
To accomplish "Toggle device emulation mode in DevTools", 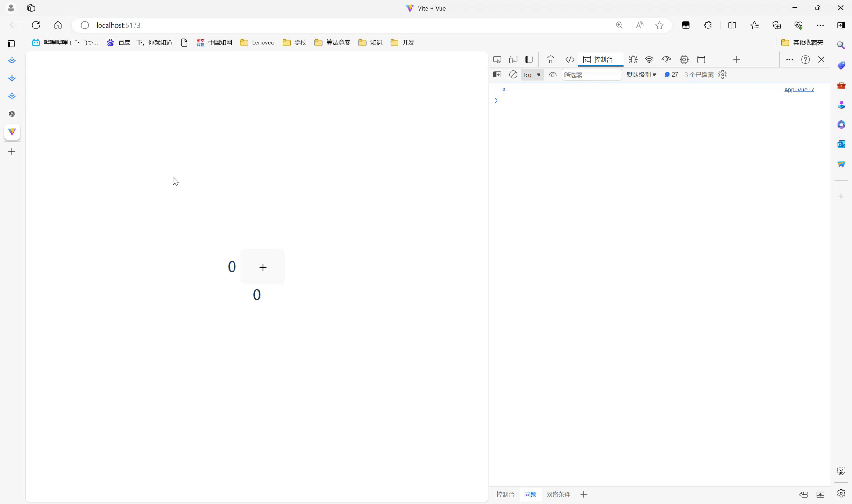I will [x=513, y=60].
